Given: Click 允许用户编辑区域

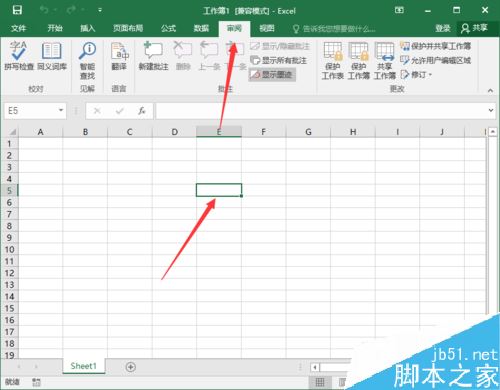Looking at the screenshot, I should 436,60.
